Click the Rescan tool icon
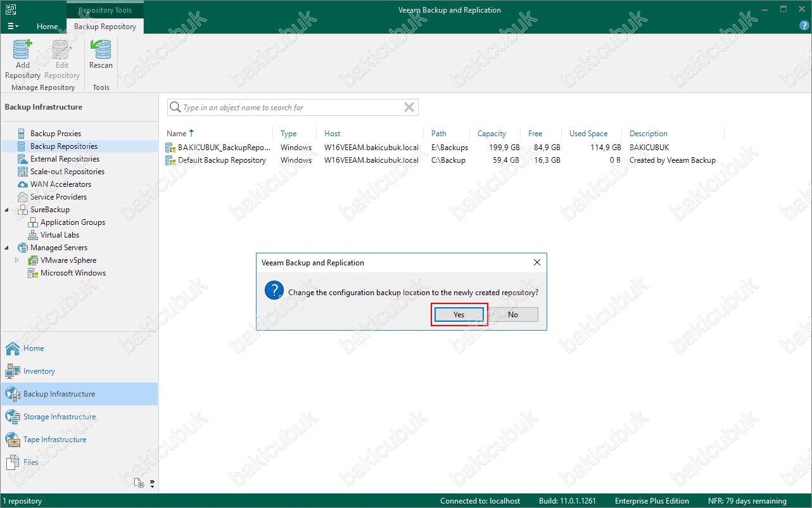 101,54
